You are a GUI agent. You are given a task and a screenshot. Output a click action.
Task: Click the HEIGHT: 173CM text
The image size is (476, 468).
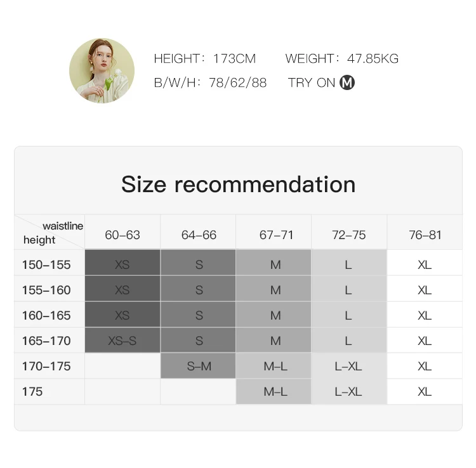204,58
